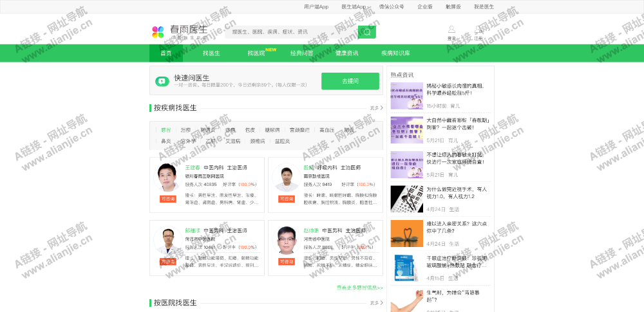Click the 微信公众号 top link

[392, 6]
